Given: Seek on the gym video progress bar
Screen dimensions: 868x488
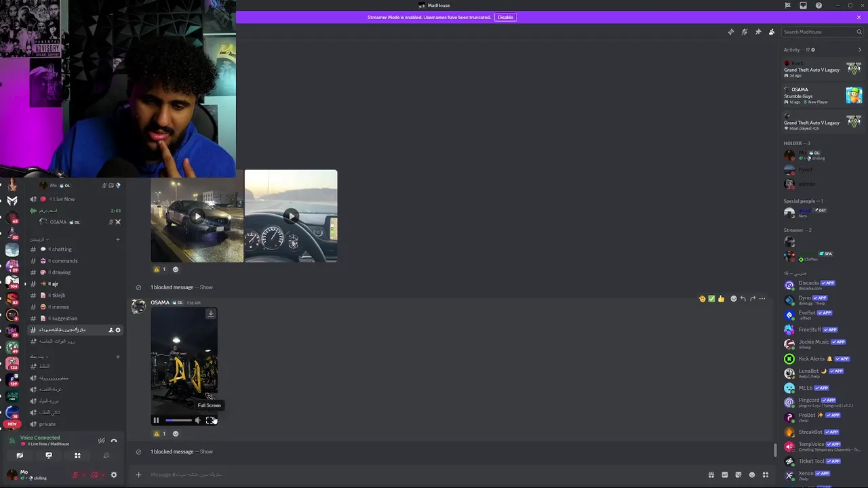Looking at the screenshot, I should tap(178, 420).
